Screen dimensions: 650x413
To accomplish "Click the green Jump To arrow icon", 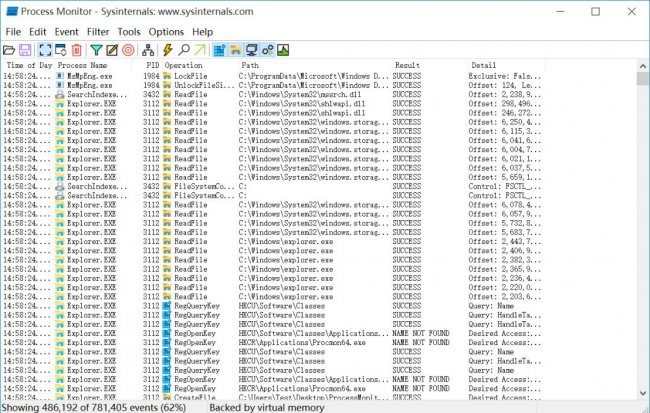I will pos(200,50).
